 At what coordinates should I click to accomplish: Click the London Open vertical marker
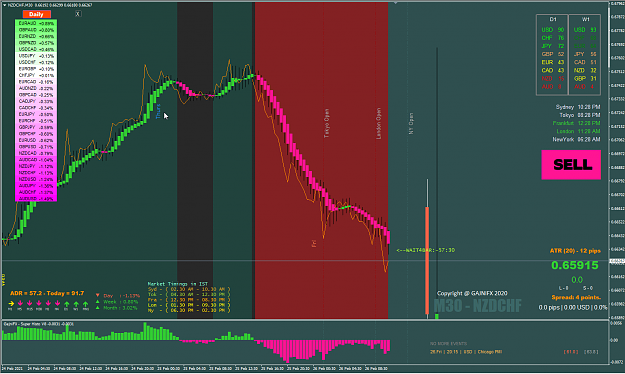click(x=378, y=123)
